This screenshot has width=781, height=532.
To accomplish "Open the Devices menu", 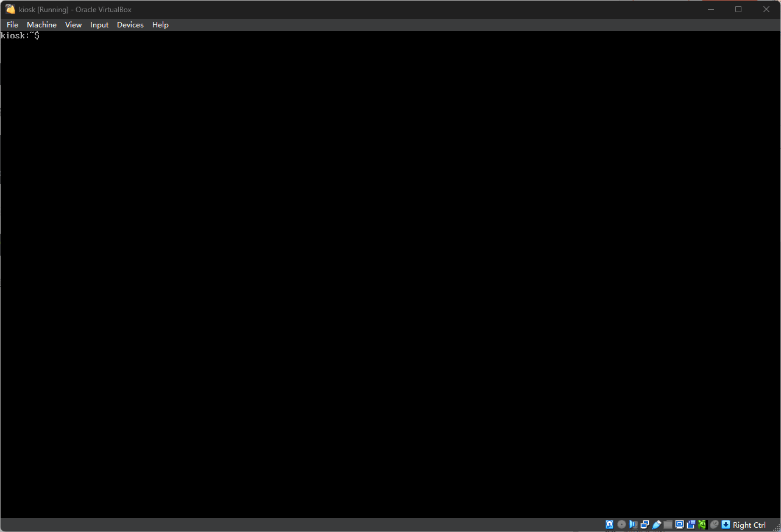I will tap(130, 25).
